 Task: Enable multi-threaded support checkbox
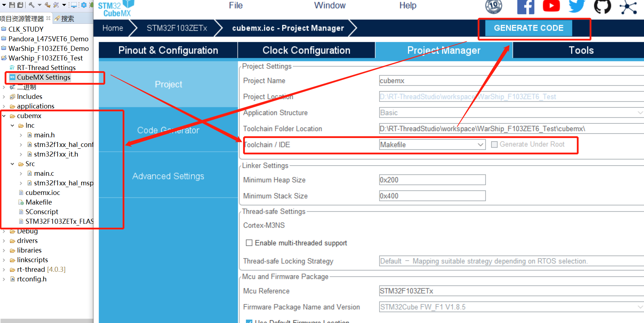click(249, 243)
